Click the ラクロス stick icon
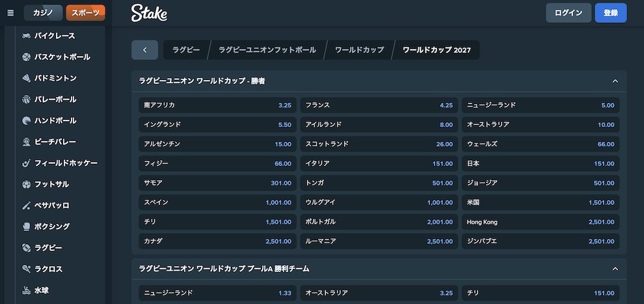Viewport: 644px width, 304px height. (x=26, y=269)
